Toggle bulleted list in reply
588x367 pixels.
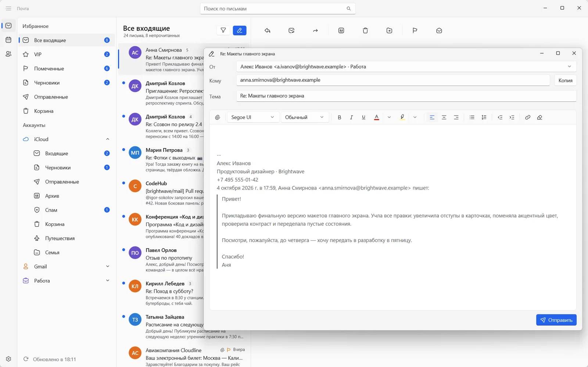click(472, 117)
